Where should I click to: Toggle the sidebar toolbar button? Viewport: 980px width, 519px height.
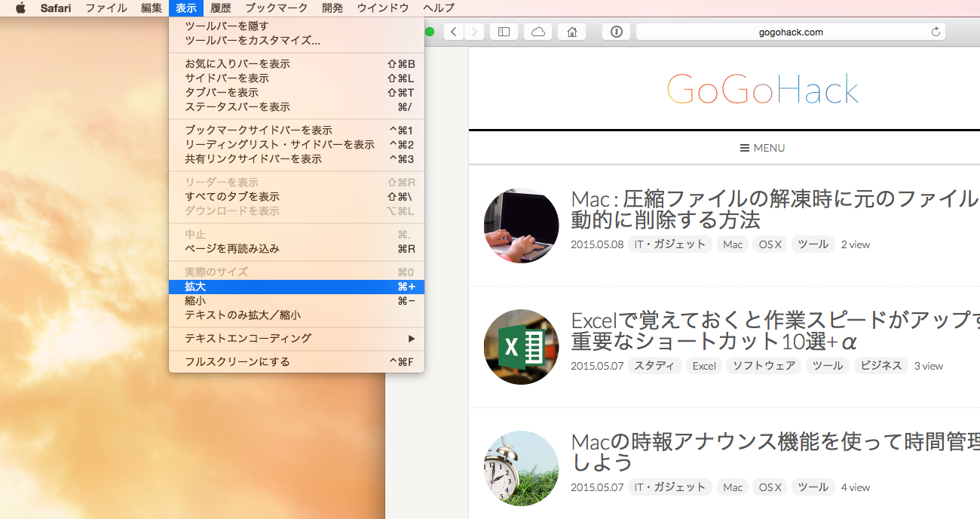pos(504,32)
